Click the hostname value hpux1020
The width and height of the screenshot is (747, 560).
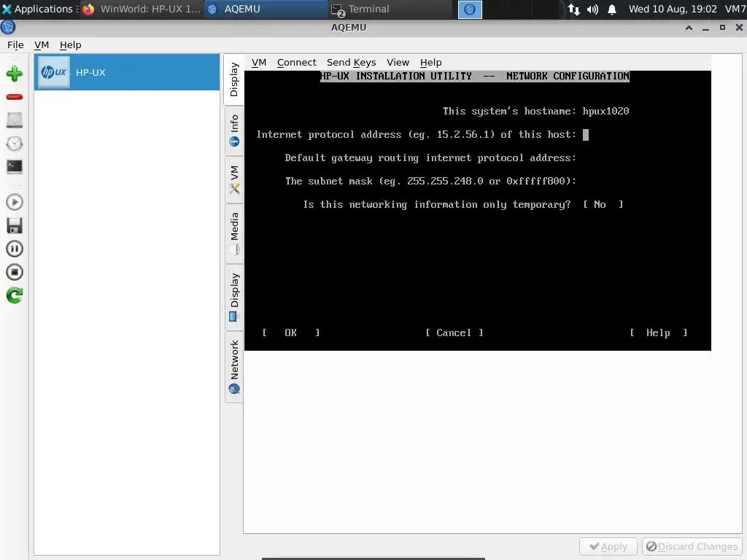click(605, 112)
